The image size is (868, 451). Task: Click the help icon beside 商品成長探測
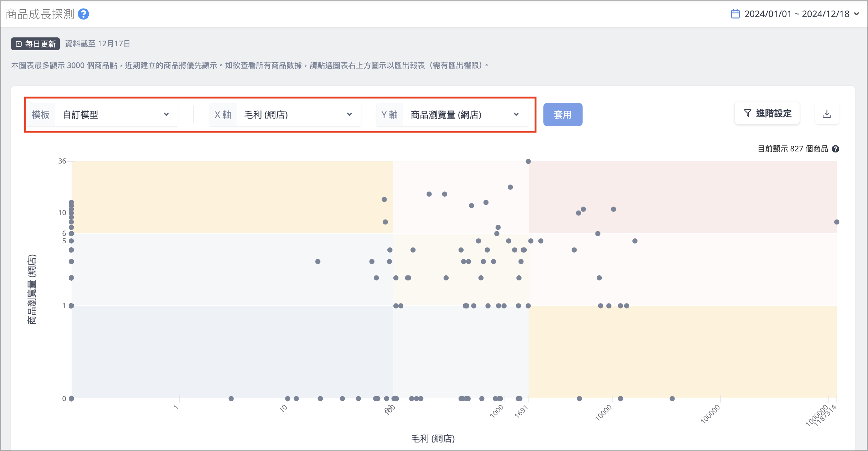pyautogui.click(x=83, y=14)
